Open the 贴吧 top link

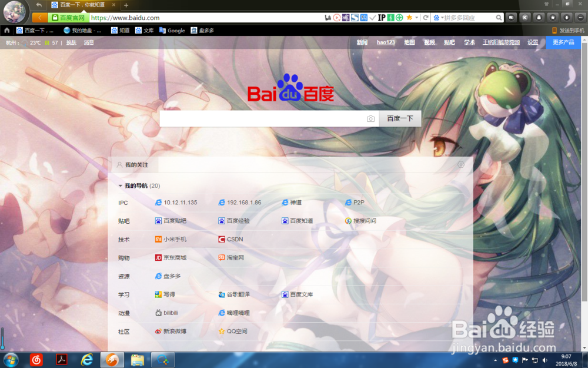tap(449, 42)
